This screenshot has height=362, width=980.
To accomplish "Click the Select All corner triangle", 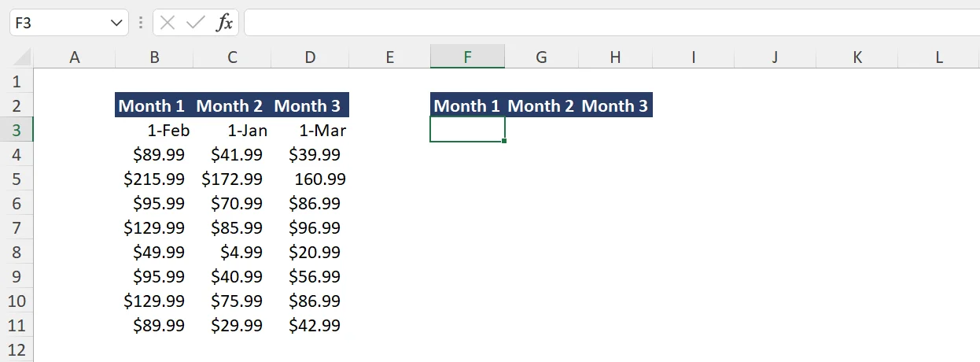I will [x=23, y=57].
